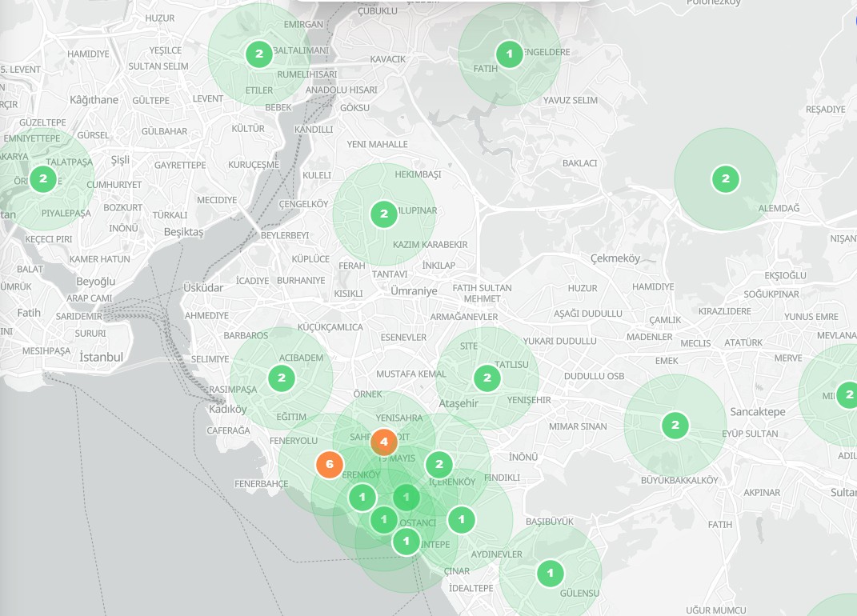857x616 pixels.
Task: Click the dark green 1 marker
Action: coord(406,498)
